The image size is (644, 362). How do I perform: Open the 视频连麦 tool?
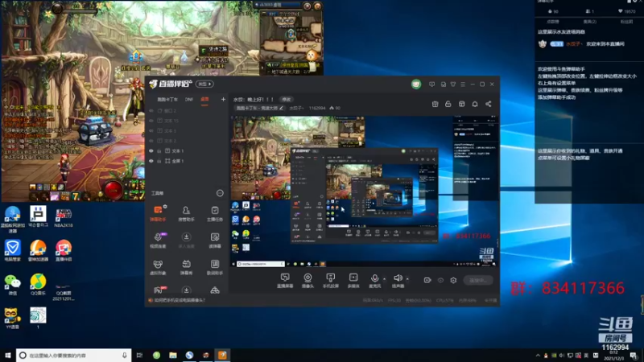pyautogui.click(x=158, y=241)
